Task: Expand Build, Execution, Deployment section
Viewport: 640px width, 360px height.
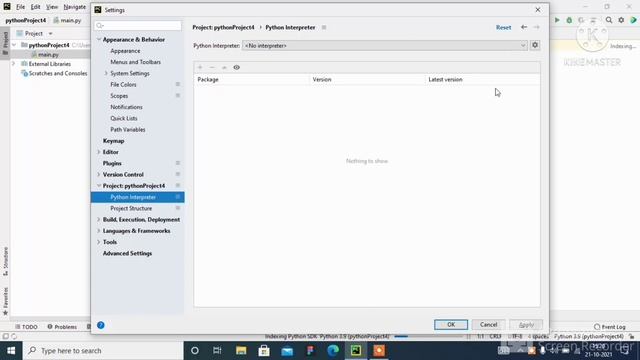Action: 99,220
